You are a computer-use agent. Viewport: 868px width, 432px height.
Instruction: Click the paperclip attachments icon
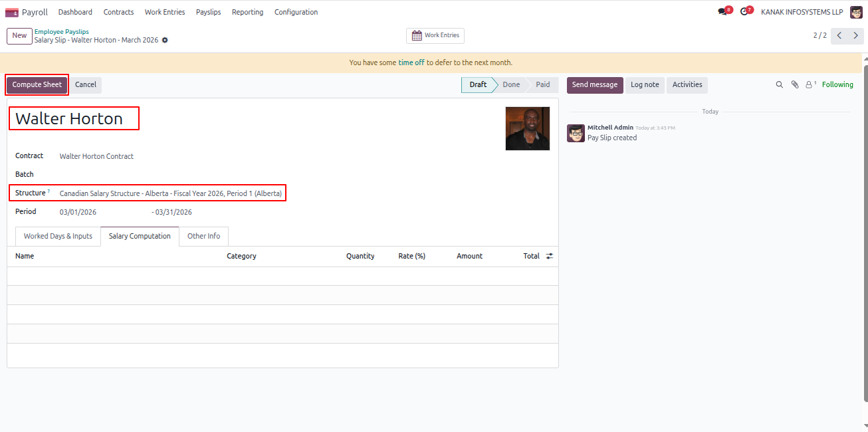pos(795,85)
